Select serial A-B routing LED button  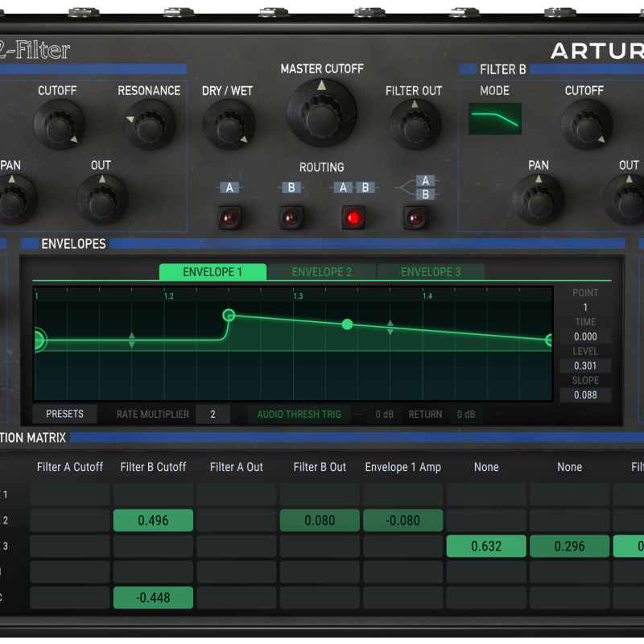[x=353, y=217]
